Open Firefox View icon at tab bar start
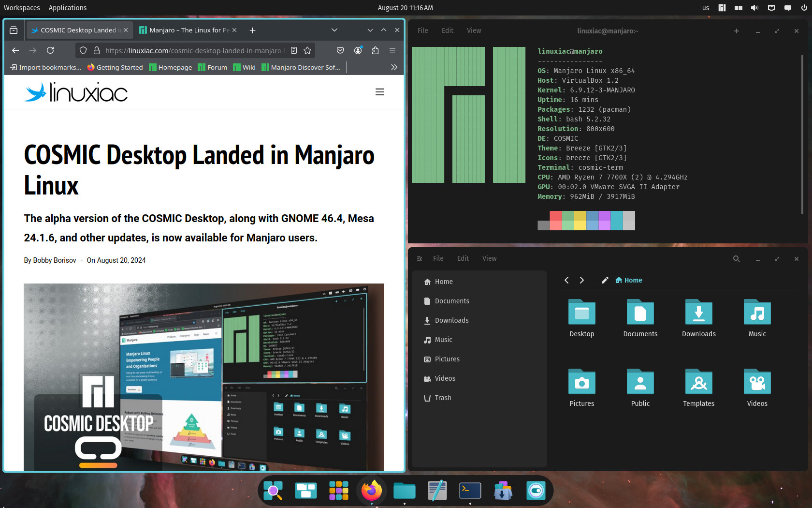This screenshot has height=508, width=812. pos(14,30)
